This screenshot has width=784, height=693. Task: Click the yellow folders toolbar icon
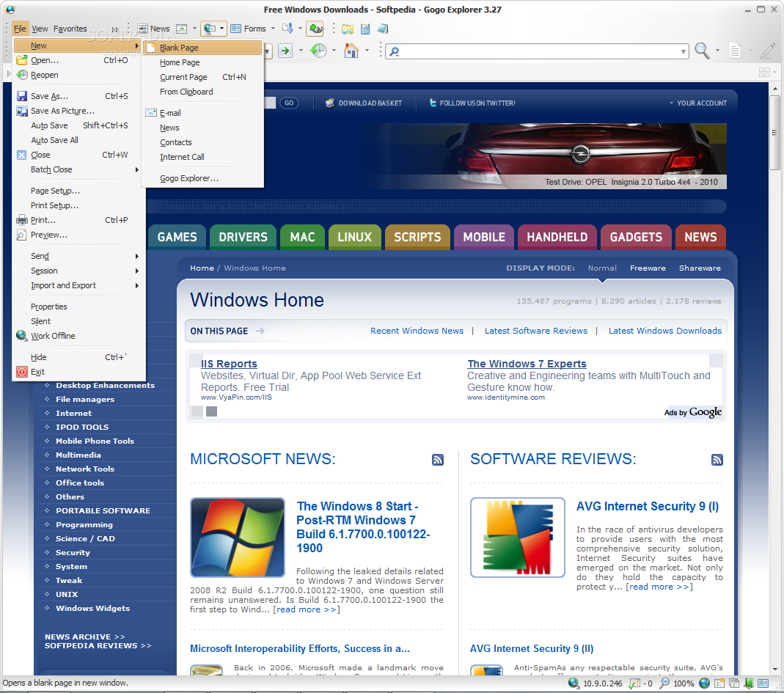click(x=347, y=29)
